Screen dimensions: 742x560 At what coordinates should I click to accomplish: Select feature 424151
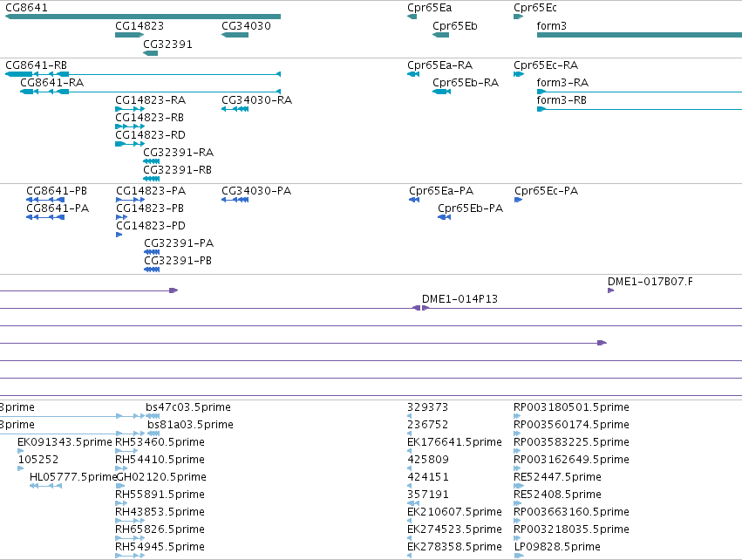pyautogui.click(x=409, y=486)
